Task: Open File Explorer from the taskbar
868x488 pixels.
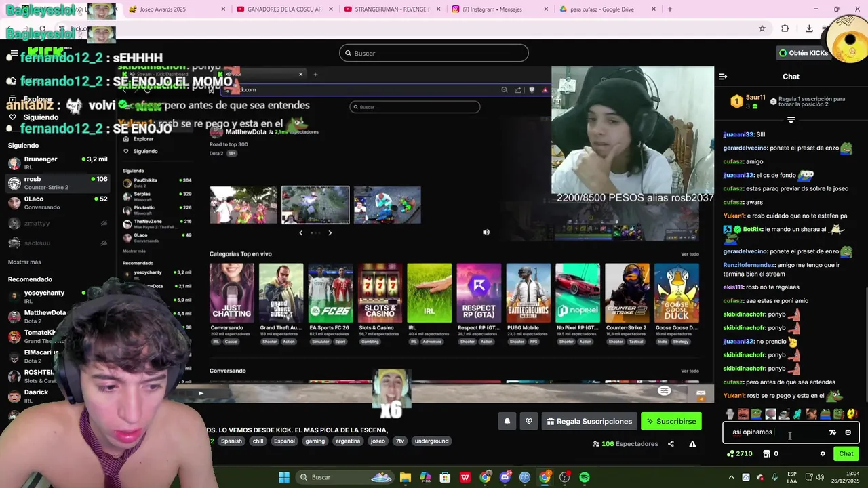Action: coord(406,477)
